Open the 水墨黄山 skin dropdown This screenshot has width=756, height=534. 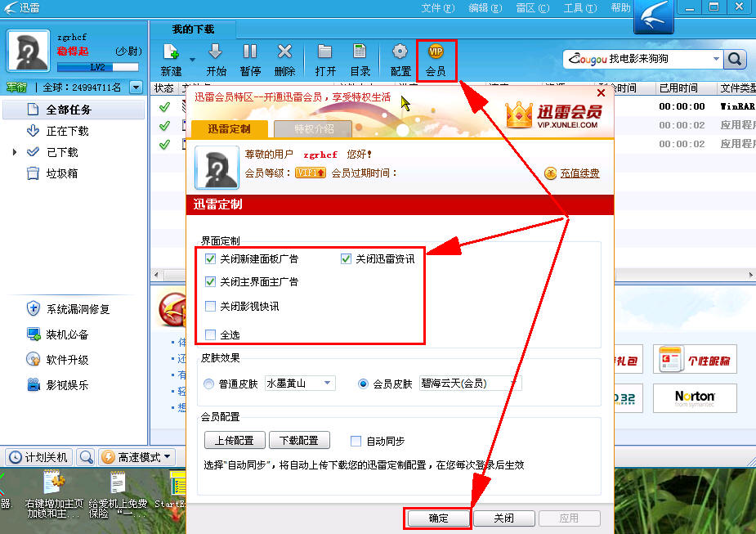(x=300, y=384)
